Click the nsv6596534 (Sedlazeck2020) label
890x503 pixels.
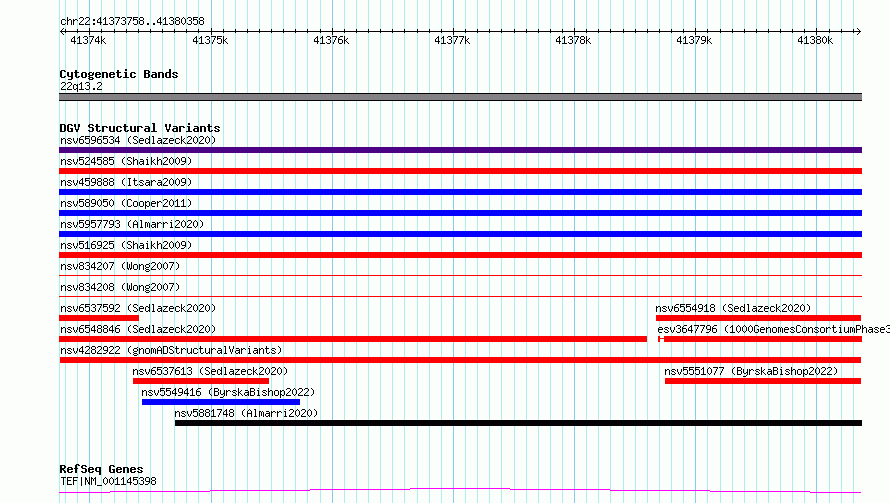138,140
